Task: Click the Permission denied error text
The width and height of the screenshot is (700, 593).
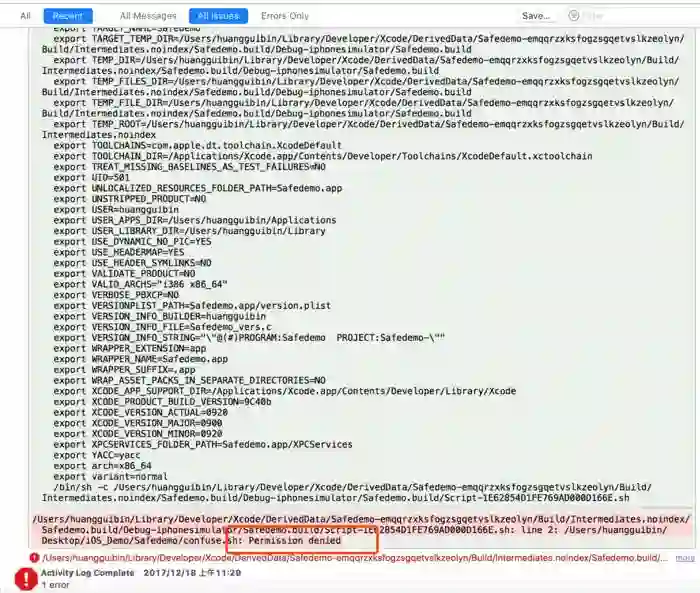Action: pos(295,541)
